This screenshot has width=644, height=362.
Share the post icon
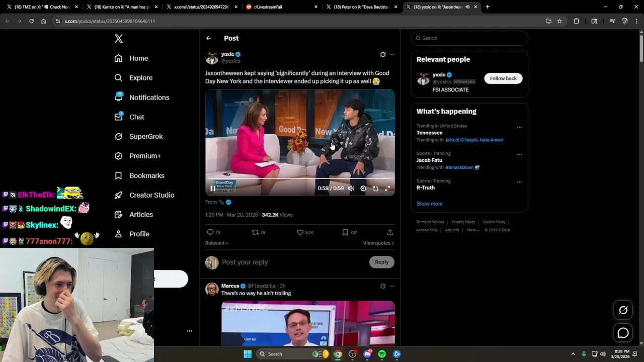[390, 232]
